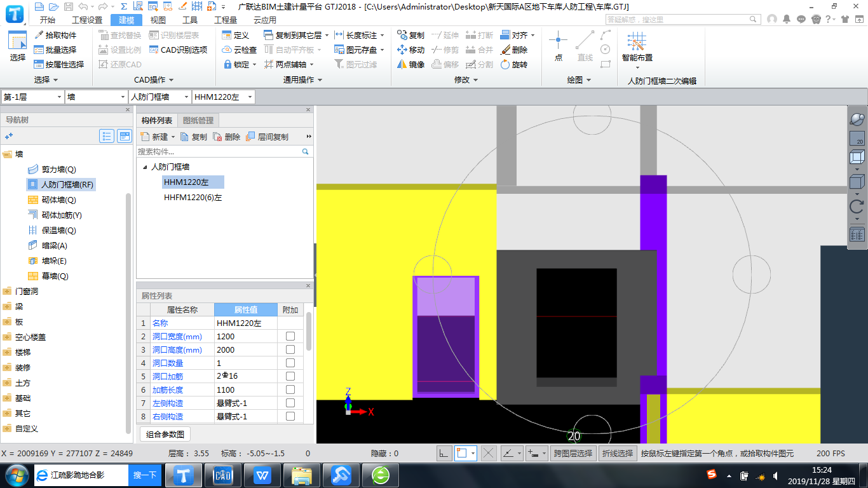Image resolution: width=868 pixels, height=488 pixels.
Task: Check 附加 box for 洞口宽度 row
Action: coord(290,336)
